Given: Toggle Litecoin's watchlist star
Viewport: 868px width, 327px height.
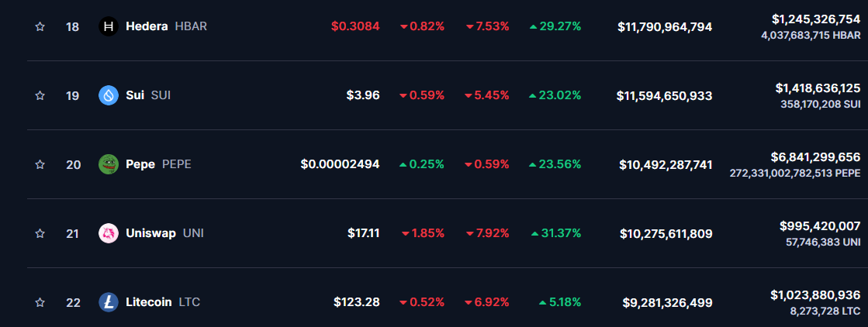Looking at the screenshot, I should [40, 302].
